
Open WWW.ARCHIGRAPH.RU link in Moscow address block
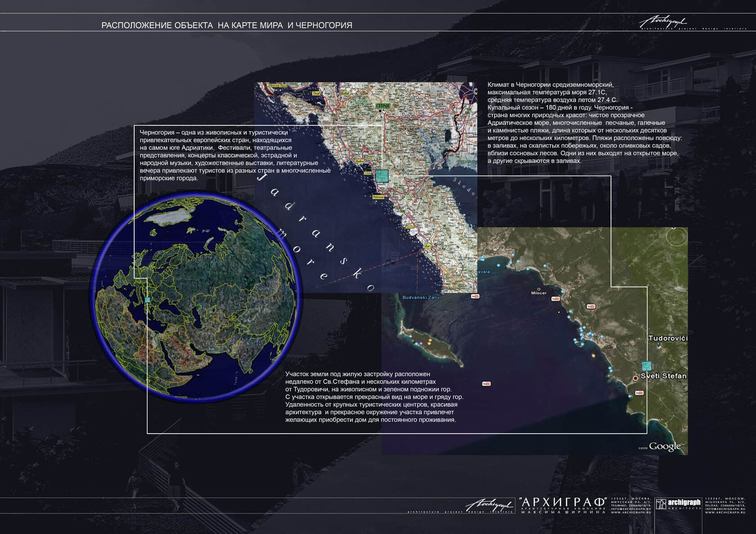725,512
